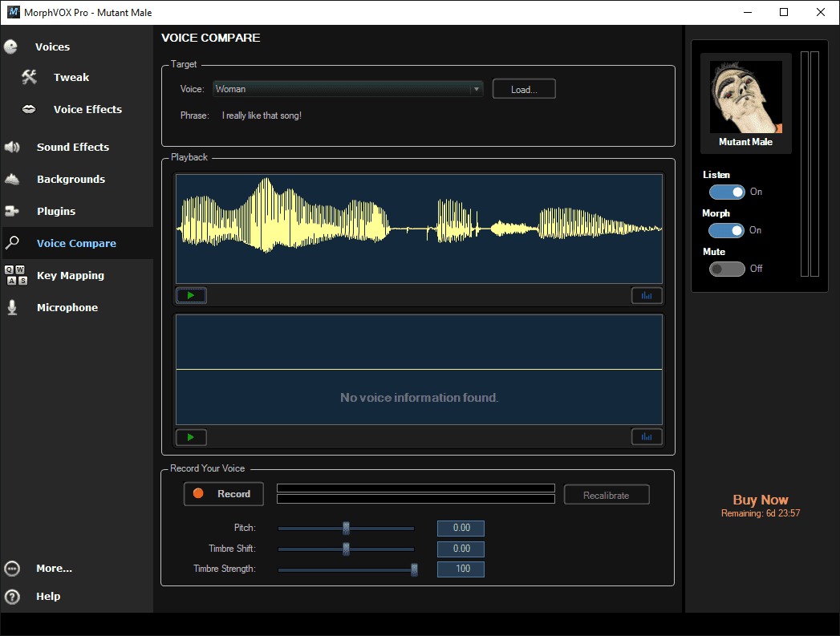Viewport: 840px width, 636px height.
Task: Show spectrum view for recorded voice panel
Action: [x=647, y=437]
